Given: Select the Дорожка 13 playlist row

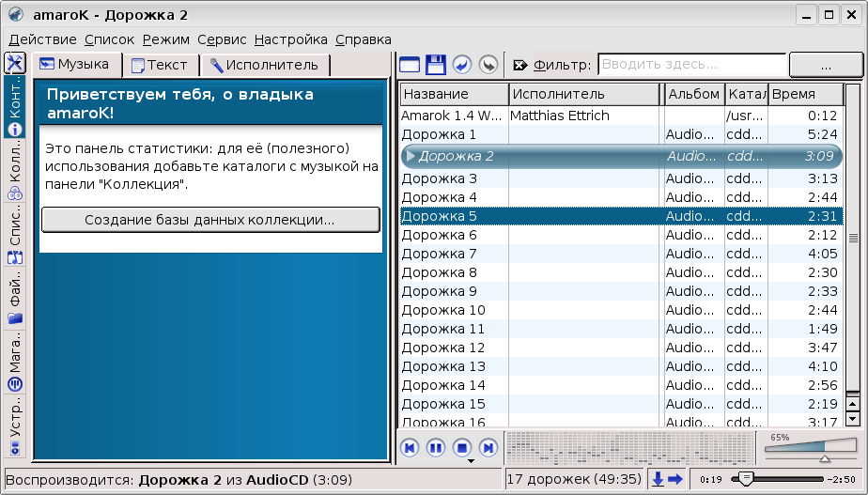Looking at the screenshot, I should [621, 367].
